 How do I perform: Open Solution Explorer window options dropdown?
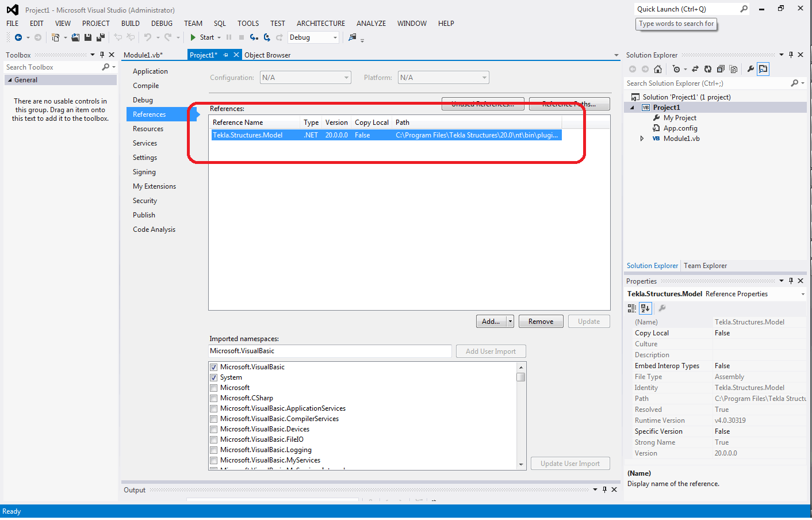tap(782, 55)
